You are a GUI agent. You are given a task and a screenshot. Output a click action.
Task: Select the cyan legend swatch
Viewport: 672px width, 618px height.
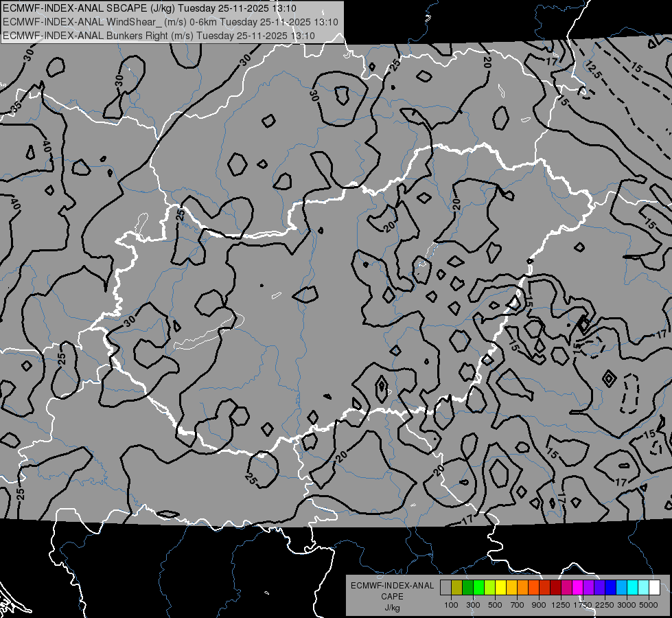pos(633,588)
